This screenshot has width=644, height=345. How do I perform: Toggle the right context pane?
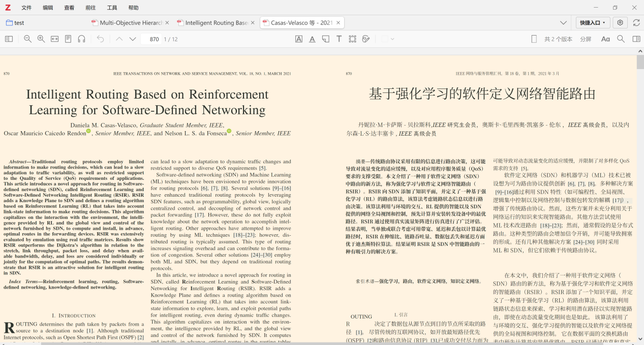pos(636,39)
